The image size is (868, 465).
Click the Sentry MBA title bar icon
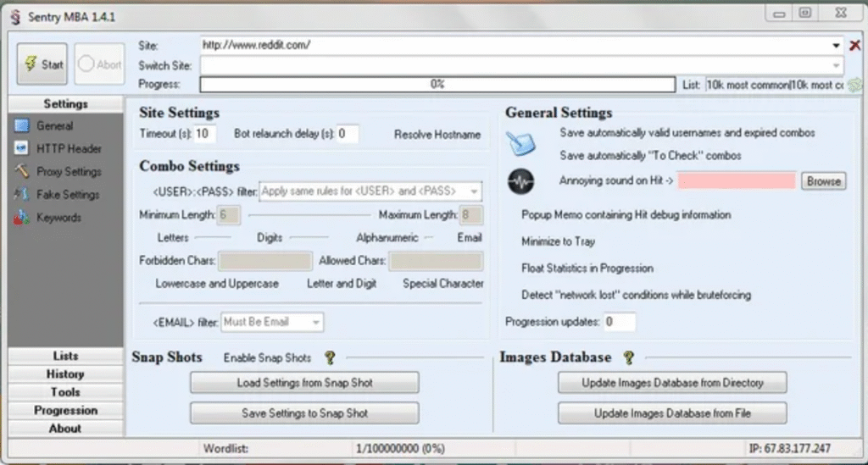click(15, 17)
